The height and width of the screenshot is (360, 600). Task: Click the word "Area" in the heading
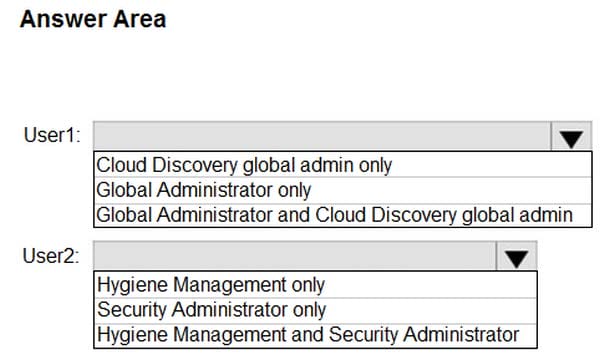(x=140, y=19)
